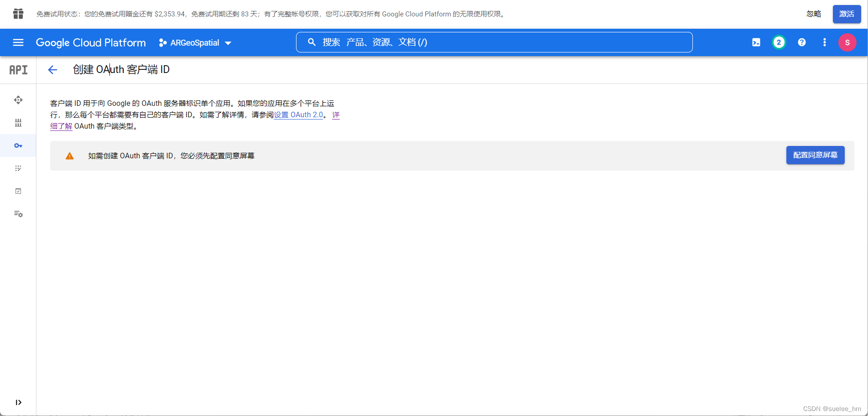Open the Page usage agreements sidebar icon
868x416 pixels.
coord(18,214)
